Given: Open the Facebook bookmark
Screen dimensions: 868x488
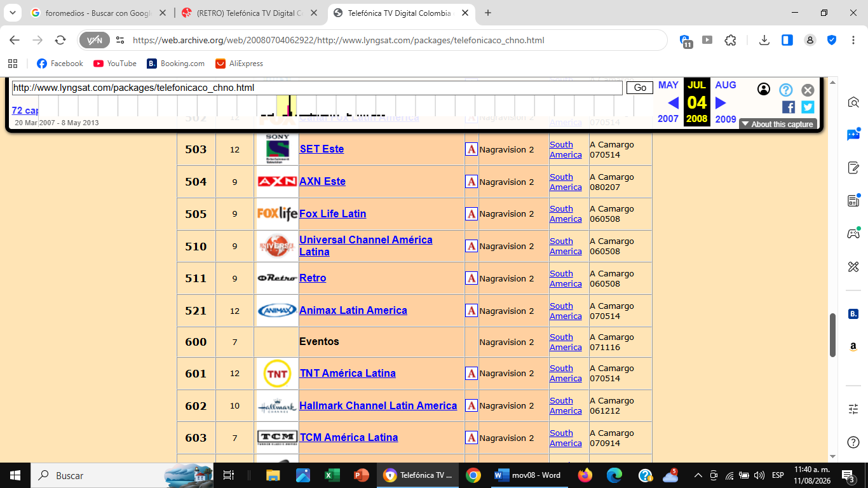Looking at the screenshot, I should pyautogui.click(x=60, y=64).
